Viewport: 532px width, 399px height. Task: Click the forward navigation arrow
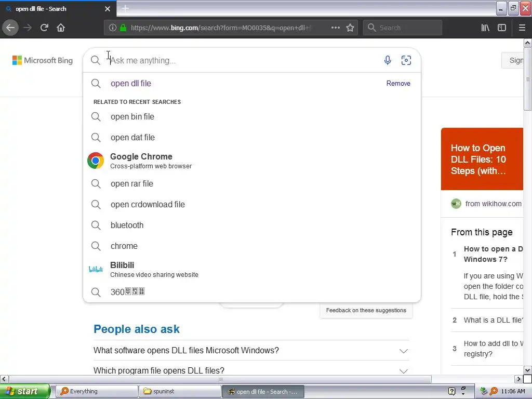point(28,28)
